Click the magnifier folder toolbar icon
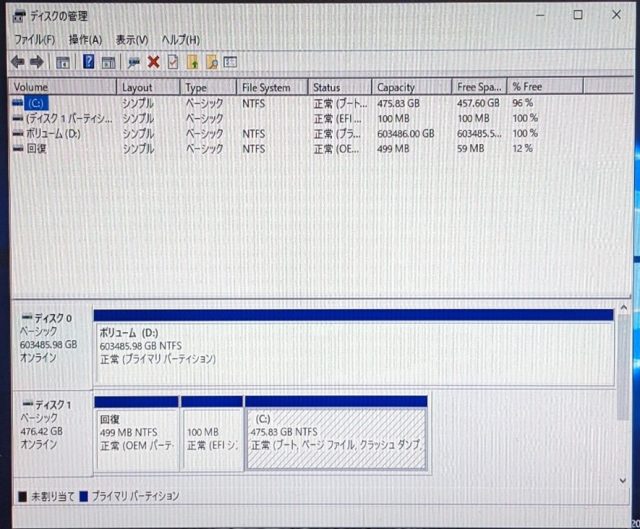Viewport: 640px width, 529px height. (x=211, y=62)
